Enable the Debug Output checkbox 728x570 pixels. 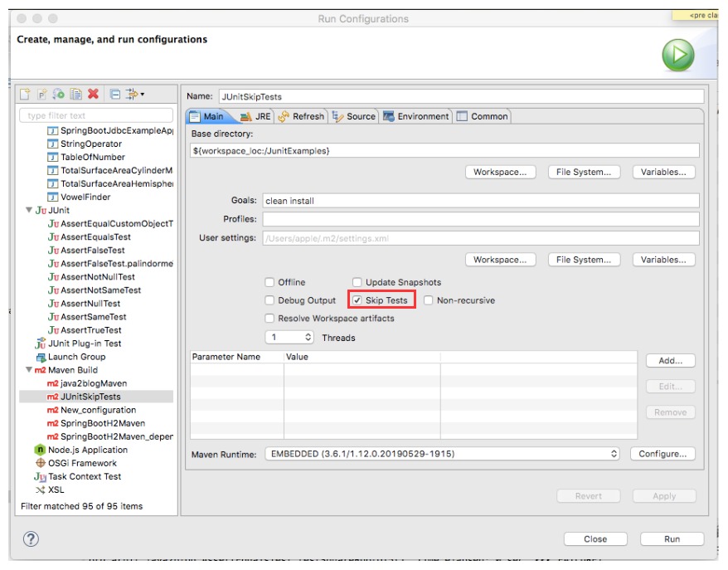pos(269,300)
